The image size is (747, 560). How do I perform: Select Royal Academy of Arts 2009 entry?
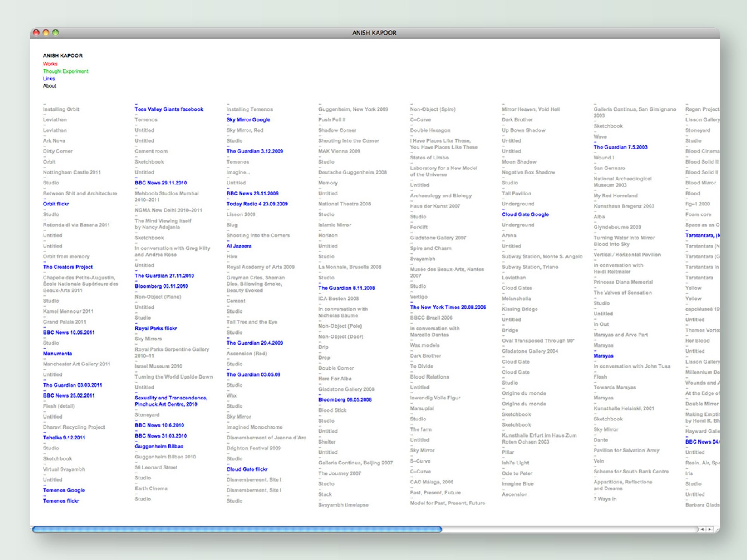click(260, 267)
